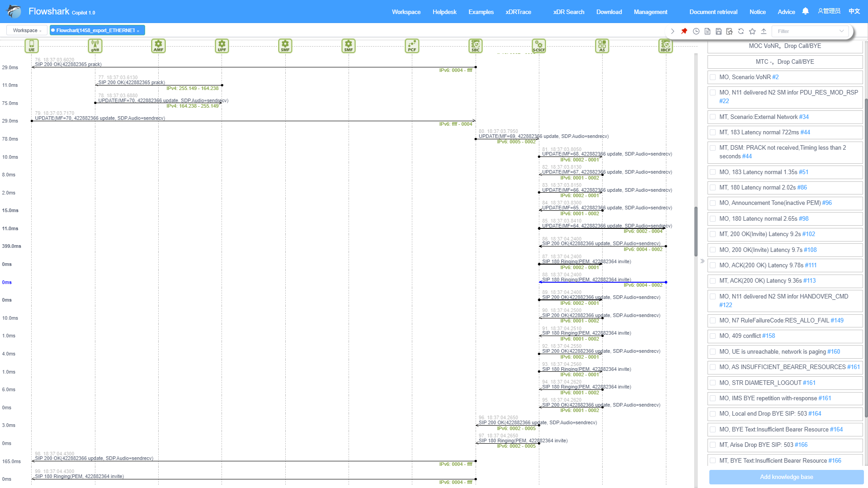
Task: Open the notification bell
Action: pyautogui.click(x=805, y=11)
